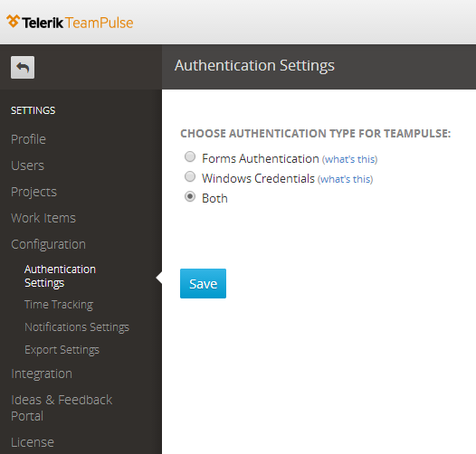
Task: Open License settings in sidebar
Action: [33, 442]
